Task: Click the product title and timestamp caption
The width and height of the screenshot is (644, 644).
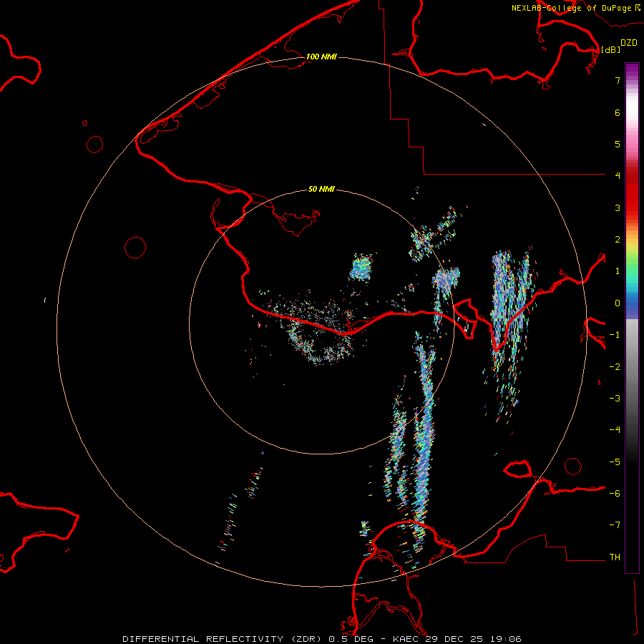Action: pyautogui.click(x=322, y=639)
